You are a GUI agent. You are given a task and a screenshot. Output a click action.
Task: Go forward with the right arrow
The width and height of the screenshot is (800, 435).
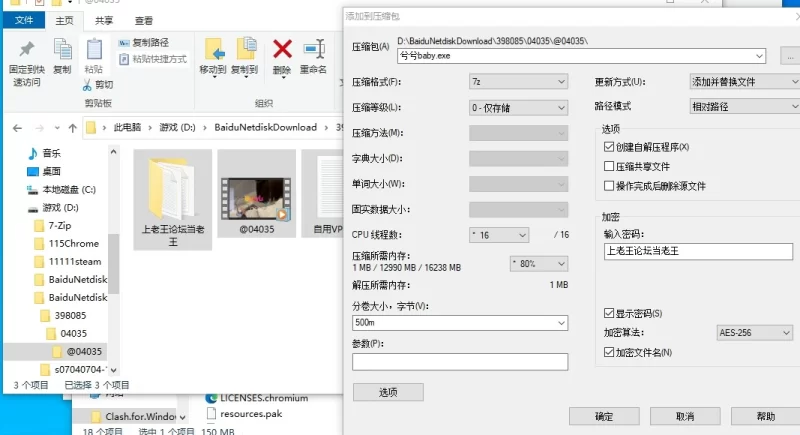pyautogui.click(x=39, y=128)
